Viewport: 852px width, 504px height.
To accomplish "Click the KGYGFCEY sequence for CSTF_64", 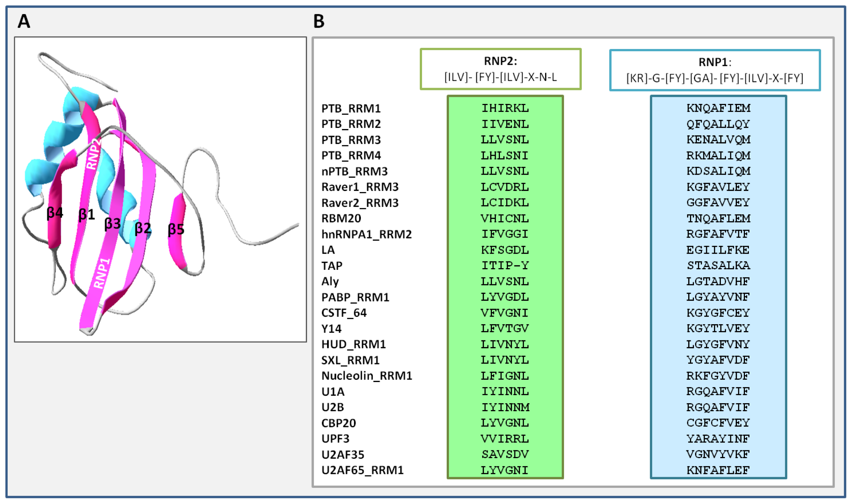I will [718, 313].
